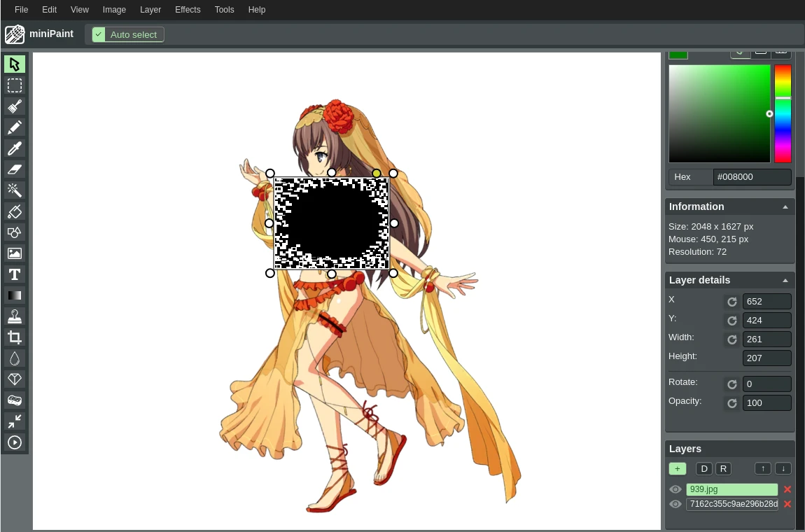This screenshot has width=805, height=532.
Task: Collapse the Layer details panel
Action: (x=785, y=281)
